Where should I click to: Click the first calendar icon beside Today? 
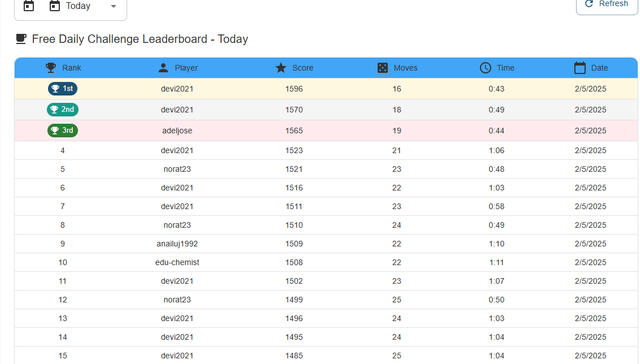pyautogui.click(x=29, y=5)
